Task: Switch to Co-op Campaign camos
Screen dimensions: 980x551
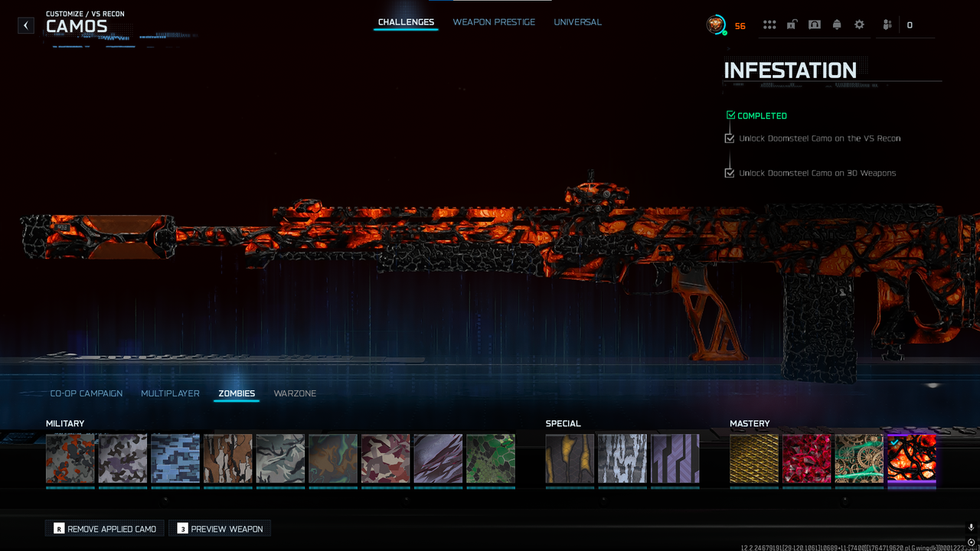Action: (87, 393)
